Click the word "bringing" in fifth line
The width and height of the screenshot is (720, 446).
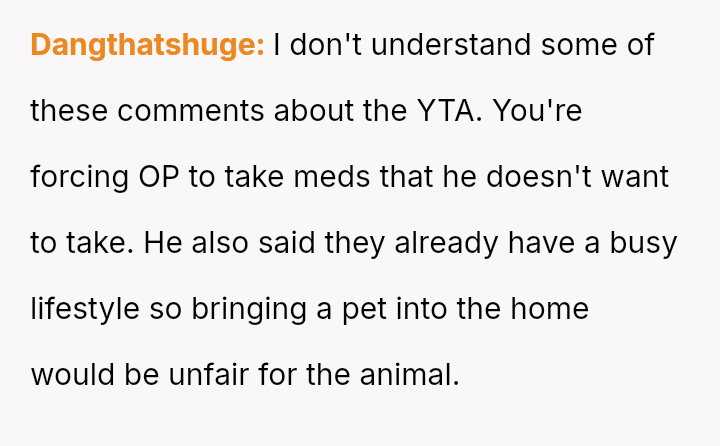point(249,309)
